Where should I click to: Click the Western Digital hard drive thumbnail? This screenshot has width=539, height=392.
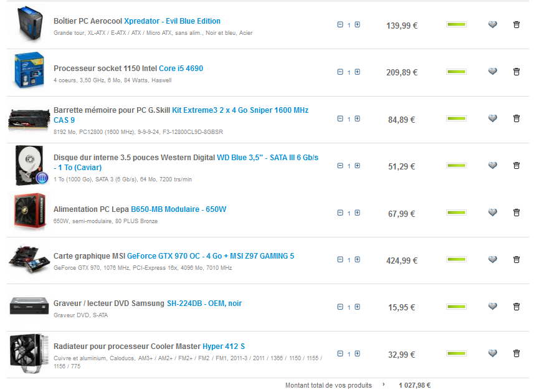31,165
